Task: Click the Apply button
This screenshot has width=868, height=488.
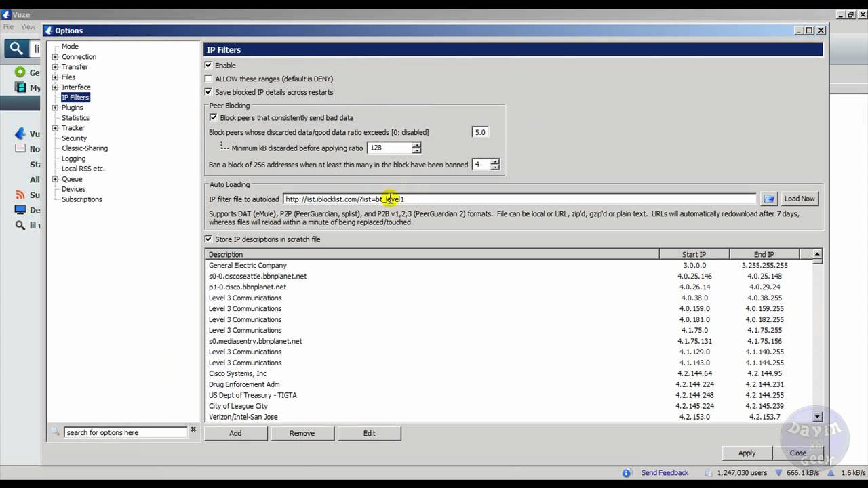Action: tap(747, 453)
